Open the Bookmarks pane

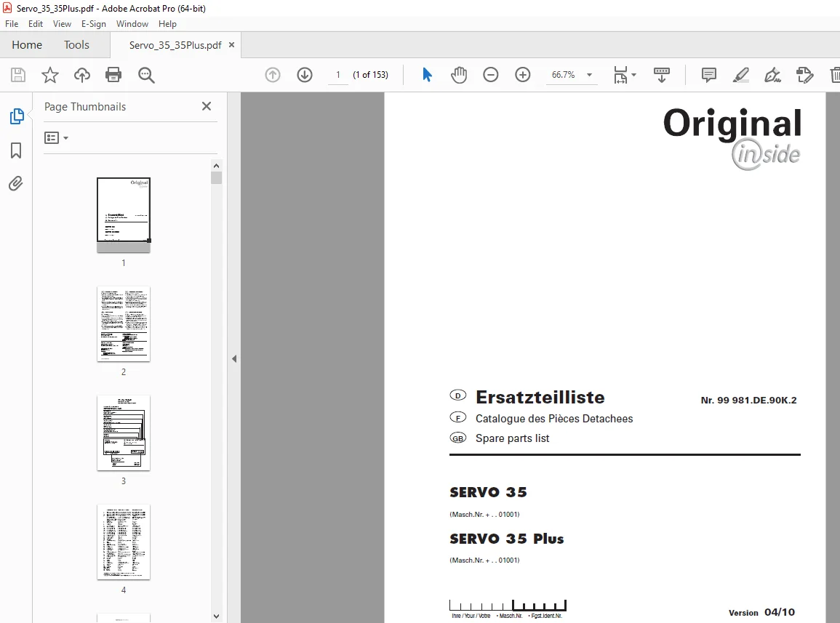coord(16,150)
